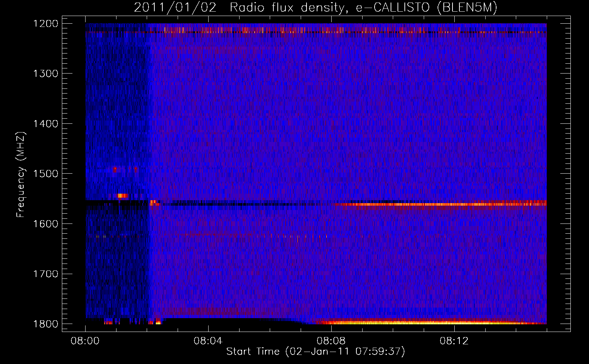
Task: Select the 1700 frequency axis label
Action: pos(46,274)
